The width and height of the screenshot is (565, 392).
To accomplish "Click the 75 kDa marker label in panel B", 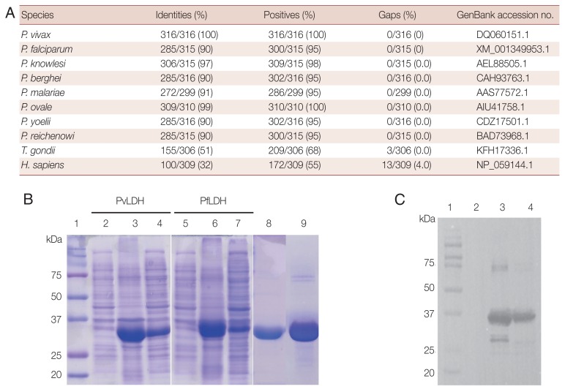I will point(56,276).
